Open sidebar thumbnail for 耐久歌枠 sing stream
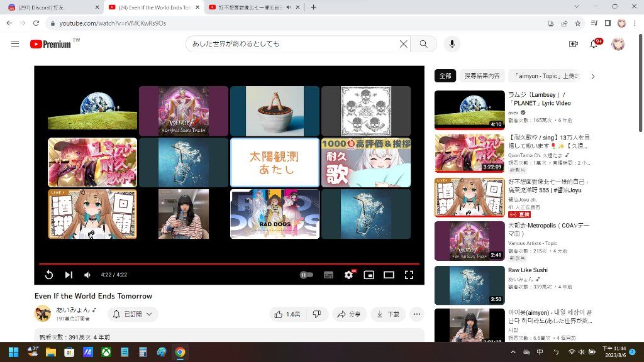This screenshot has height=362, width=644. tap(469, 153)
